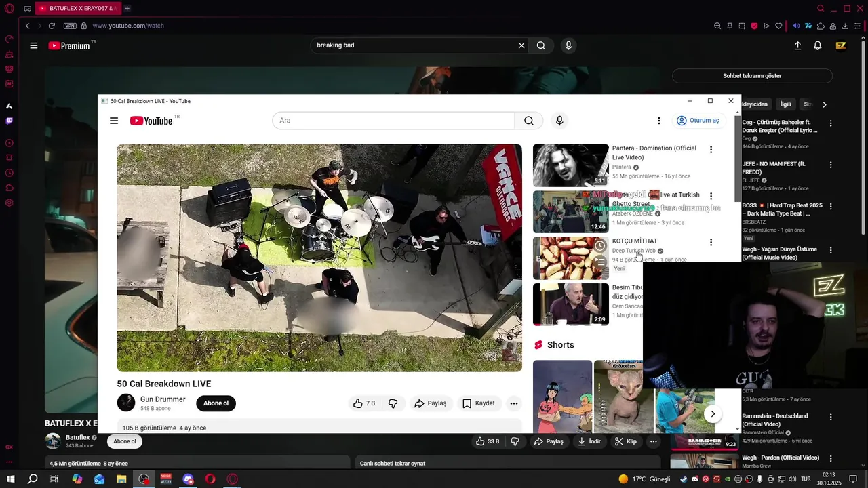The height and width of the screenshot is (488, 868).
Task: Select the İlgili filter chip
Action: 785,104
